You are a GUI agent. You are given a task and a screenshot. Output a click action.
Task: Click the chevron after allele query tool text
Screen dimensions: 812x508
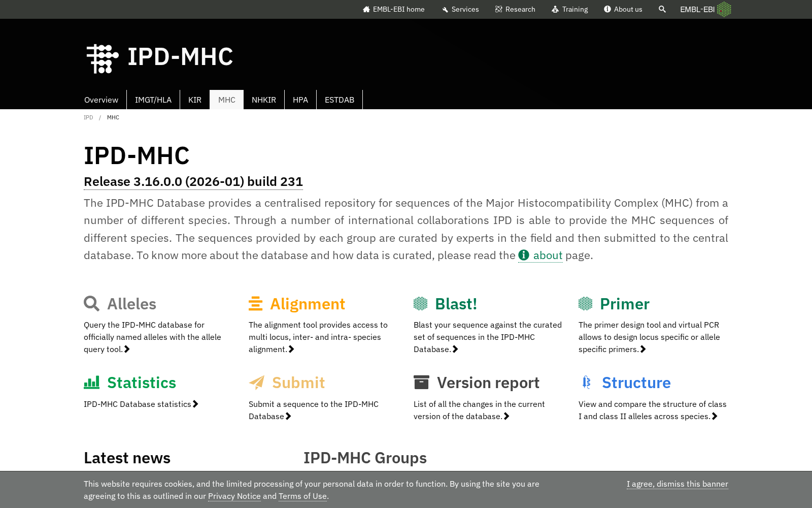tap(127, 349)
